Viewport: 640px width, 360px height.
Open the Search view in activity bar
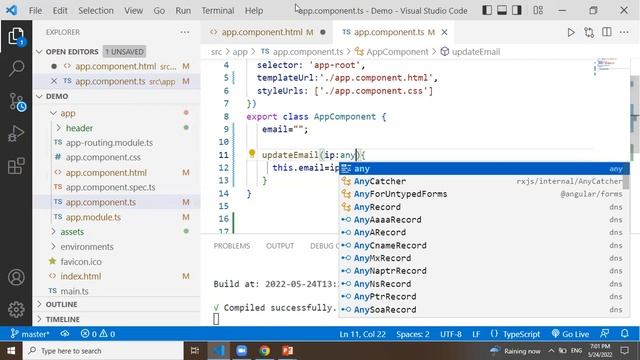[x=16, y=68]
